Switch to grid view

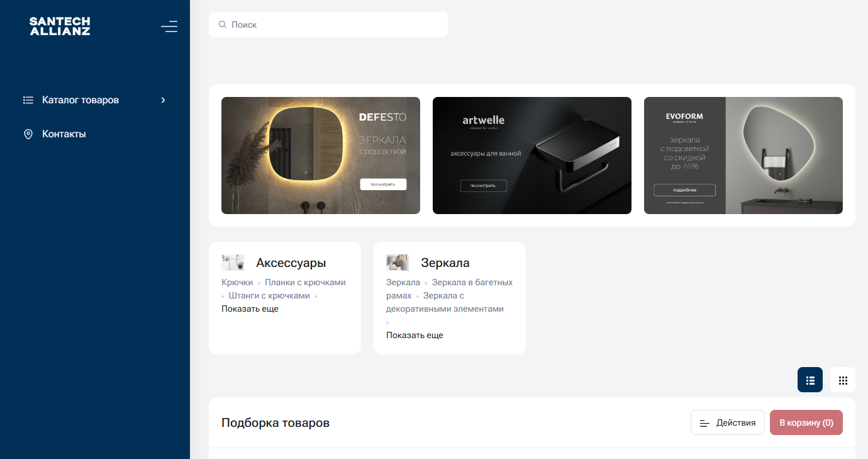point(843,380)
